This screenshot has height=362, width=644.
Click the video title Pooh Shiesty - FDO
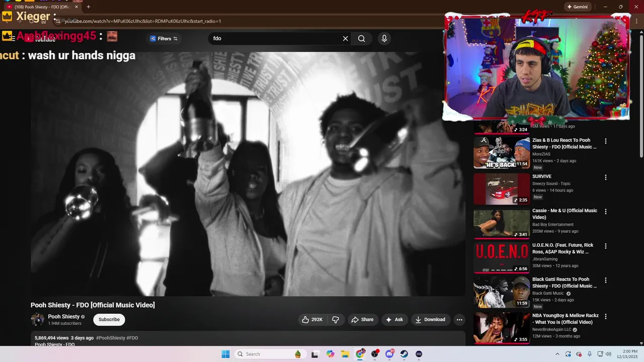tap(93, 305)
